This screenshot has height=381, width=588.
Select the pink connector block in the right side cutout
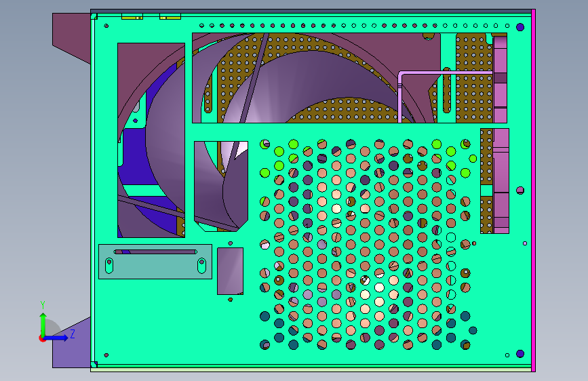501,181
